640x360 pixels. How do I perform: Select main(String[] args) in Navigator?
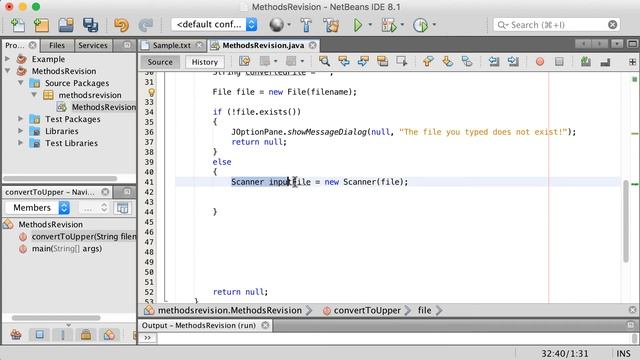coord(67,249)
